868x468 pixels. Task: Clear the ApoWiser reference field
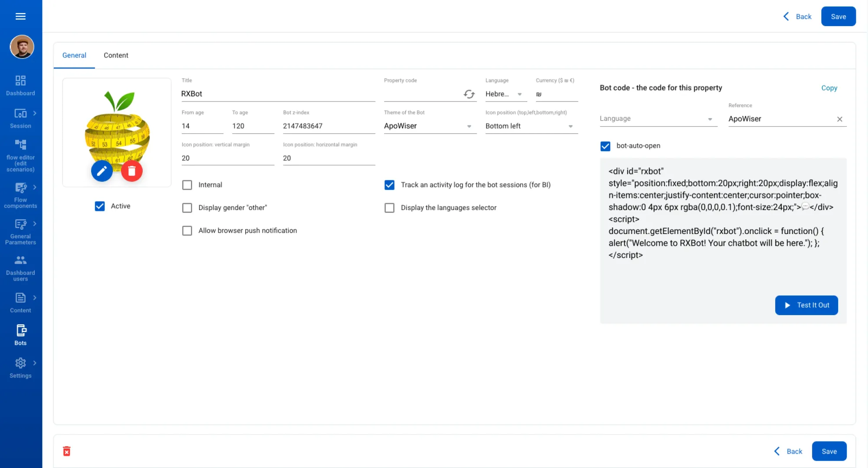tap(840, 119)
